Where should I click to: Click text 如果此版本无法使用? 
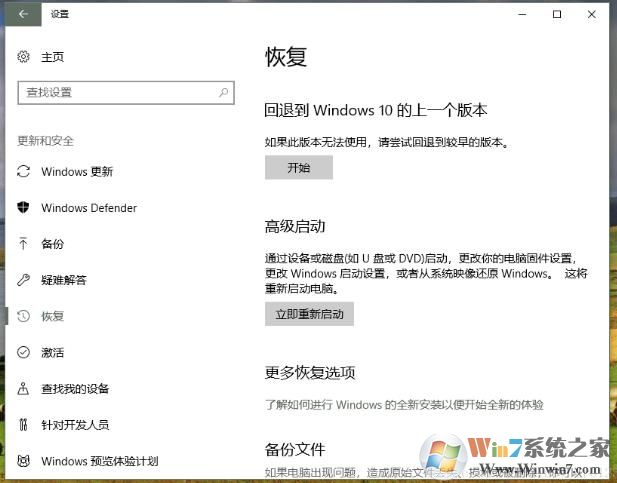[316, 142]
